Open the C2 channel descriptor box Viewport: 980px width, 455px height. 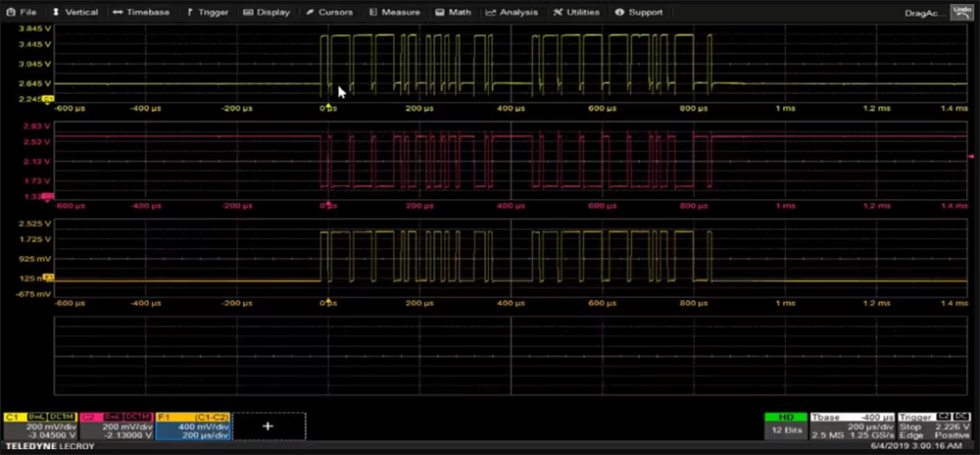click(x=117, y=427)
